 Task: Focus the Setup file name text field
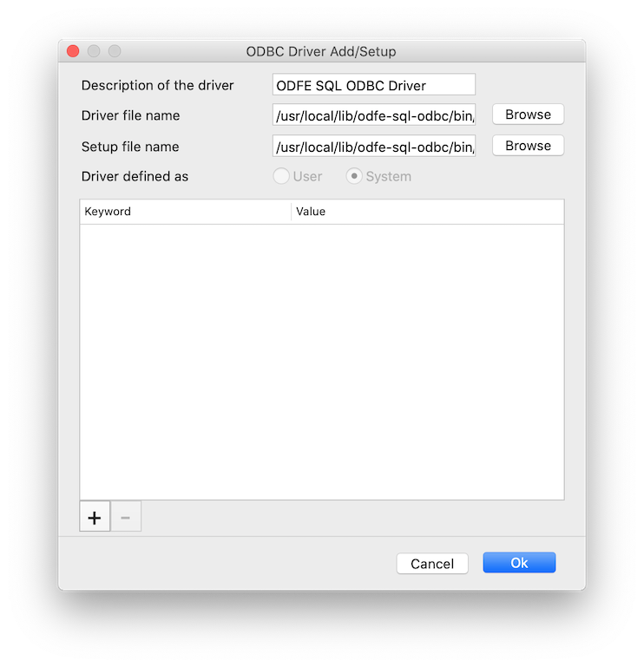pos(374,146)
